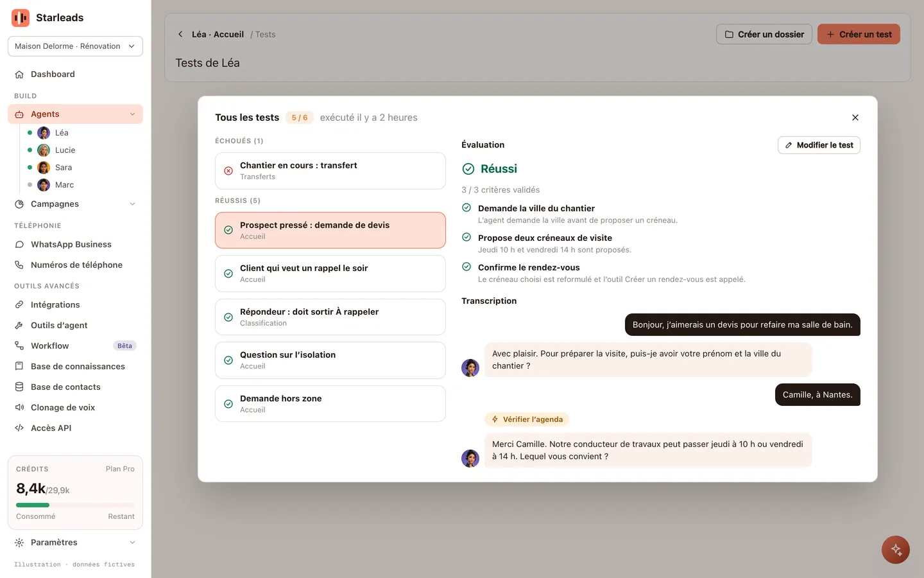
Task: Select the Demande hors zone test
Action: (x=330, y=404)
